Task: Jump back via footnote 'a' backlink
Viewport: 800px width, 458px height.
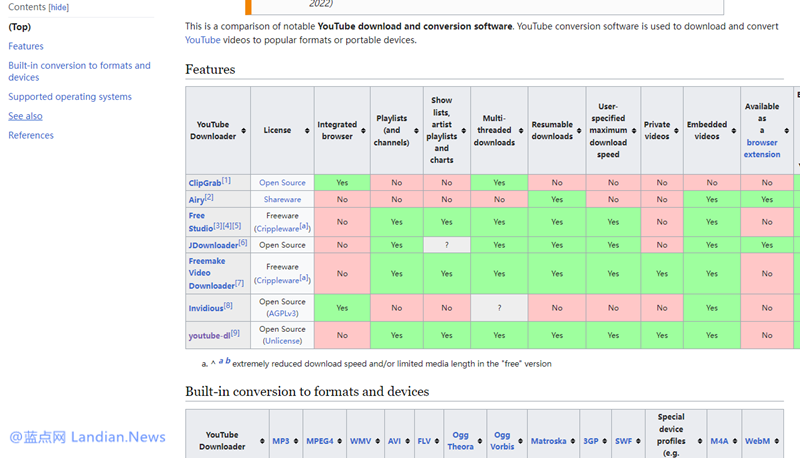Action: tap(220, 361)
